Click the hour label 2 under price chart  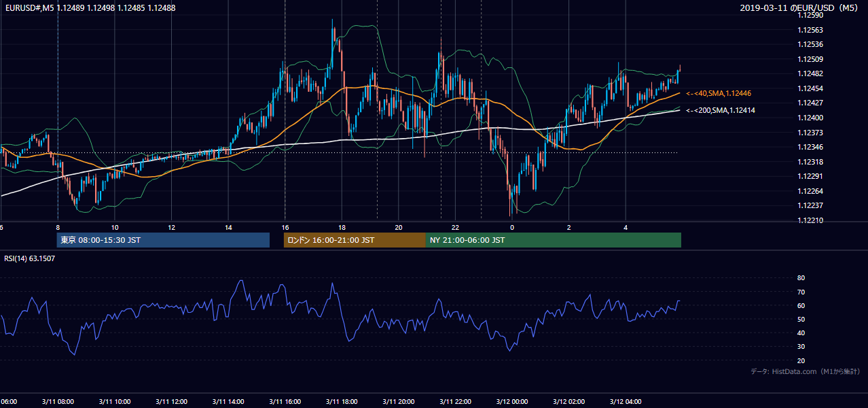point(569,227)
